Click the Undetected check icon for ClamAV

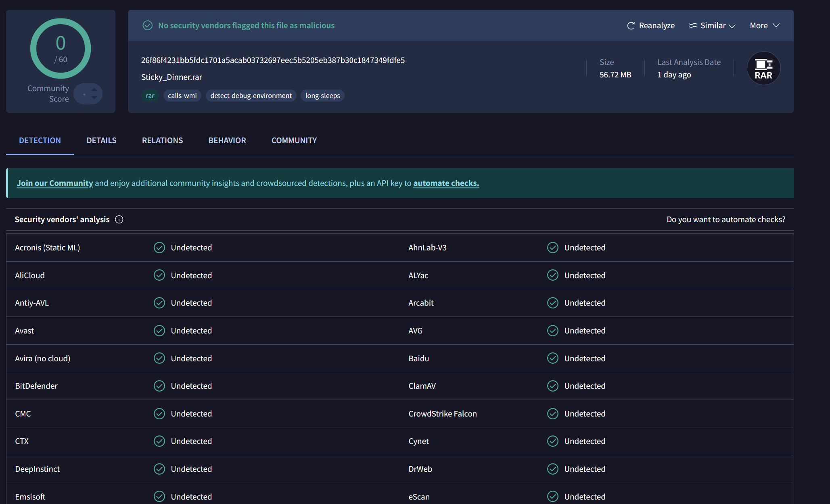[552, 386]
